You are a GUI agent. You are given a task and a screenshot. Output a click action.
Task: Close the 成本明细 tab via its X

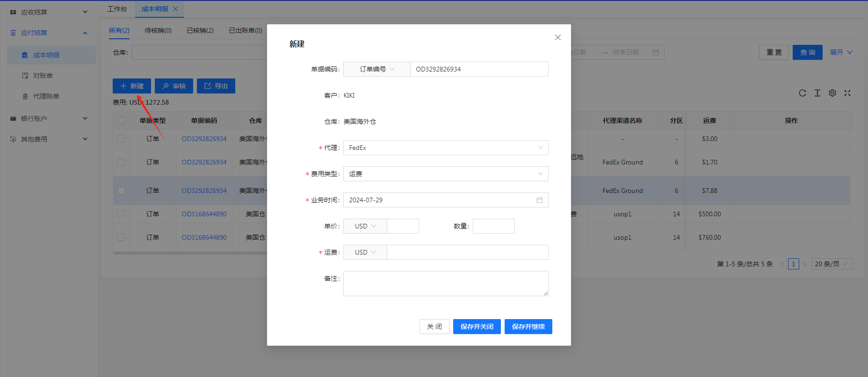pyautogui.click(x=175, y=9)
